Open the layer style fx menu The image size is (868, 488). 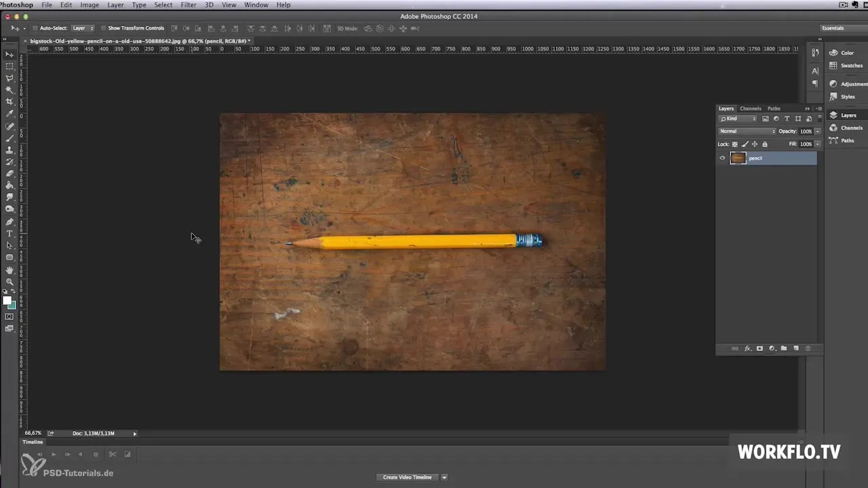point(747,348)
